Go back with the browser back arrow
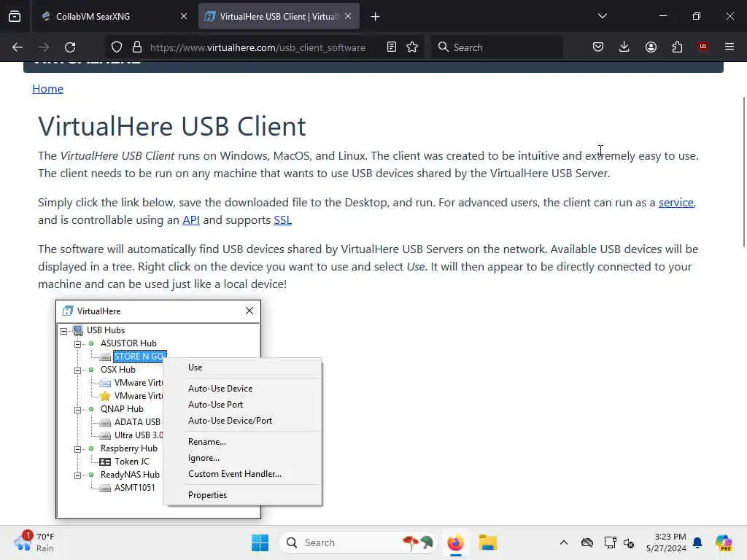Viewport: 747px width, 560px height. (18, 47)
